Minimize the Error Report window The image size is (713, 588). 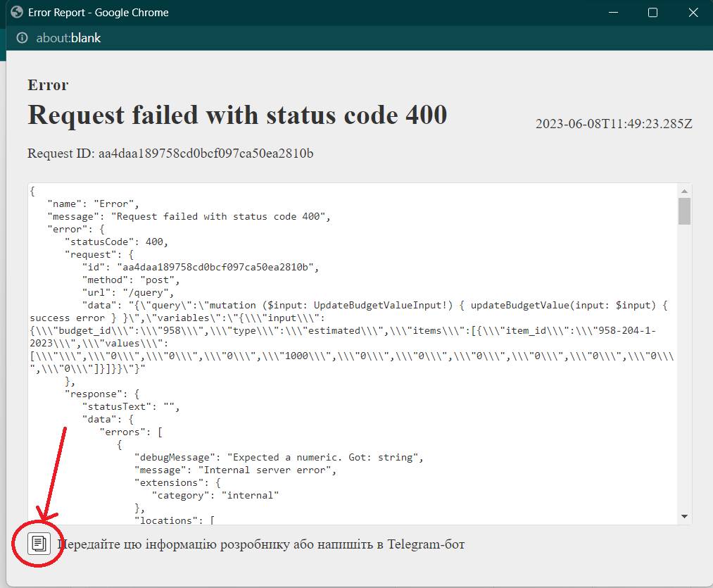(614, 13)
